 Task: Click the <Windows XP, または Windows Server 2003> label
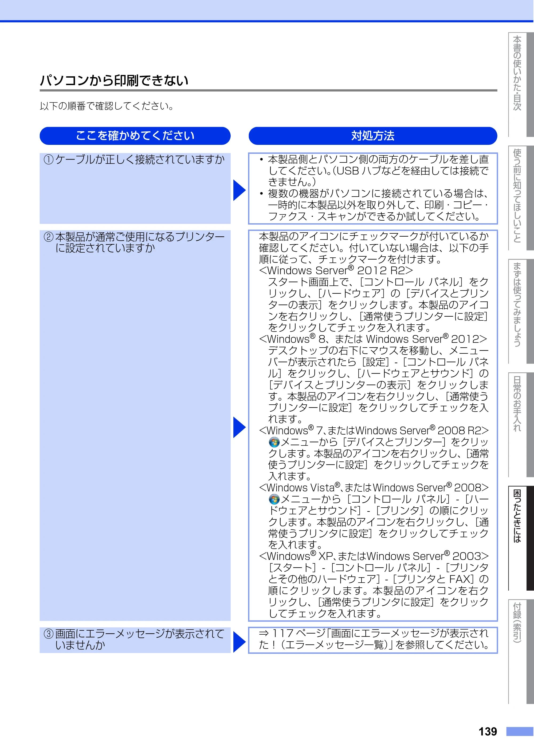(374, 556)
